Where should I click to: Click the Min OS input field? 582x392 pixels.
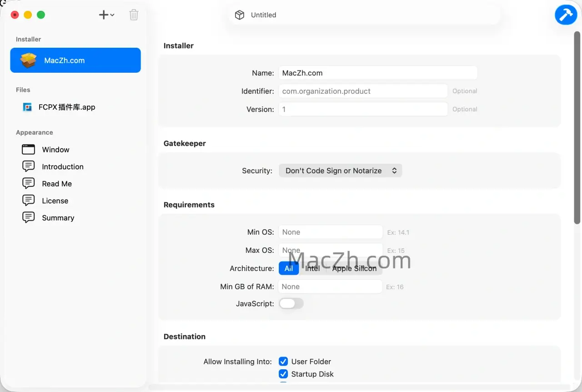click(331, 232)
